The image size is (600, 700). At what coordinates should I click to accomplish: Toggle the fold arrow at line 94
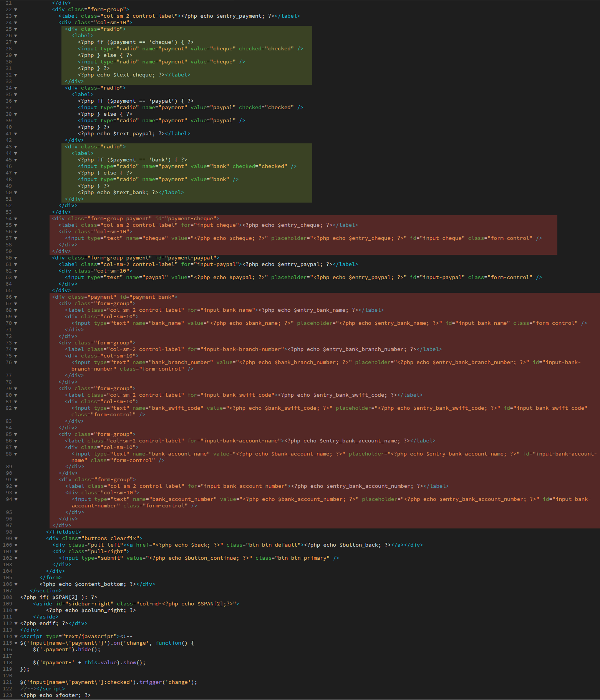16,499
